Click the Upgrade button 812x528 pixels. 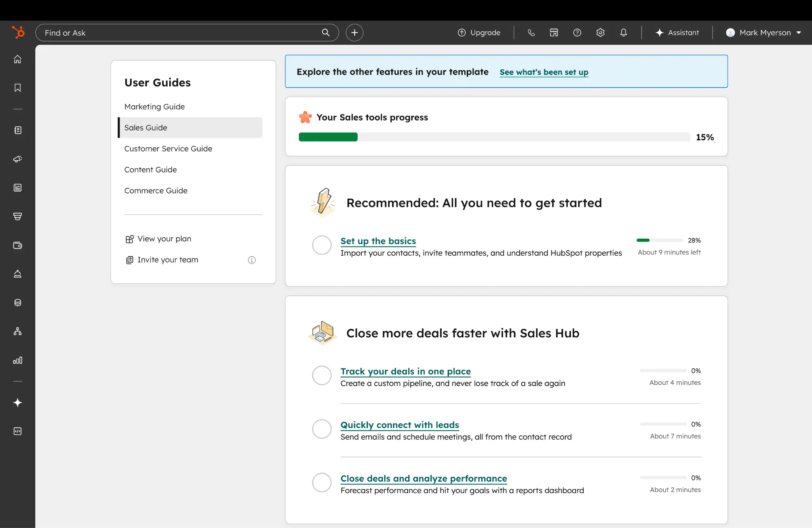tap(479, 33)
